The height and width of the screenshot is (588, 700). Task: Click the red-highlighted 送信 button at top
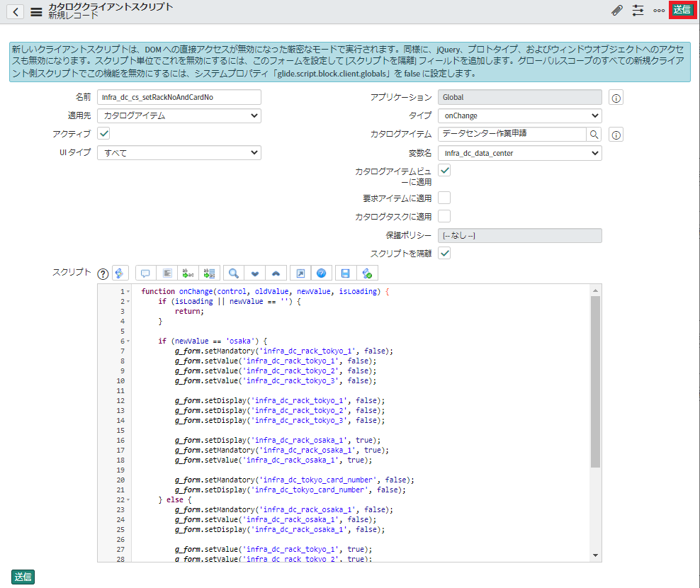(682, 10)
